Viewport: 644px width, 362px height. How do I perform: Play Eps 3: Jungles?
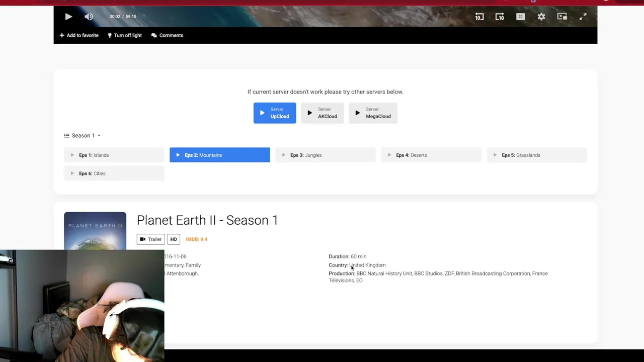(326, 155)
